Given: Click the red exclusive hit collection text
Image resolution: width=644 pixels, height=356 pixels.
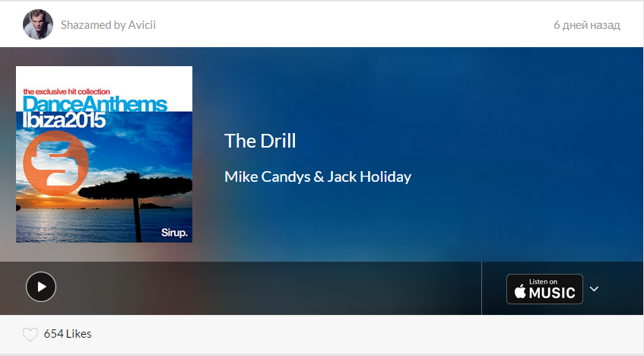Looking at the screenshot, I should tap(67, 92).
